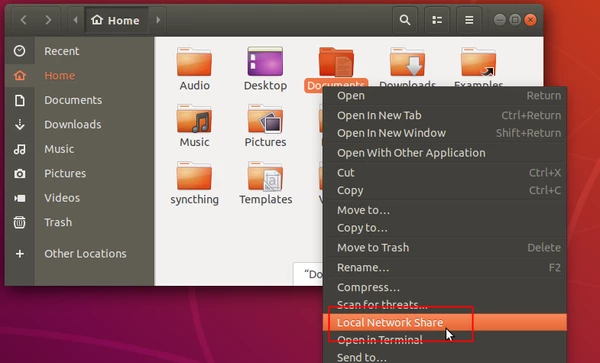The image size is (600, 363).
Task: Choose Local Network Share
Action: click(x=445, y=322)
